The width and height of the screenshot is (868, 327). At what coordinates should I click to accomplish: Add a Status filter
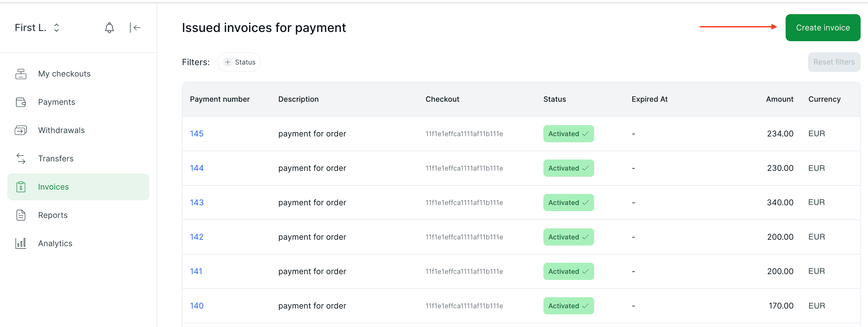click(239, 62)
